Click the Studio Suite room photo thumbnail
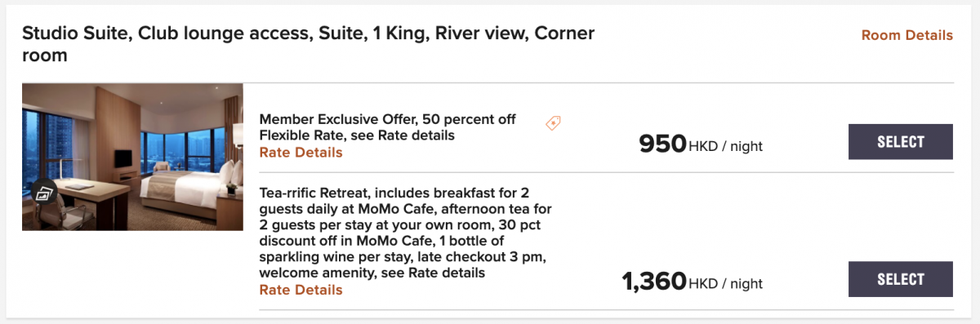 pos(132,157)
